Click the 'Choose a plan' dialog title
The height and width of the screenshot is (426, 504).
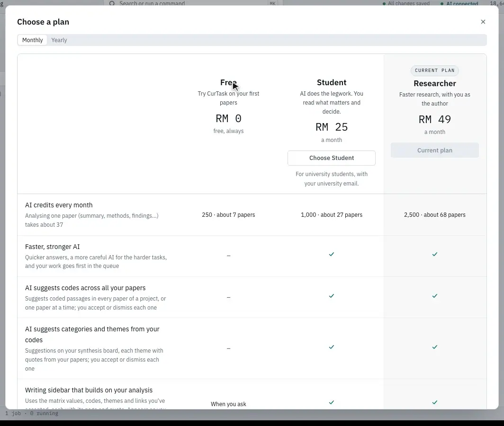43,22
